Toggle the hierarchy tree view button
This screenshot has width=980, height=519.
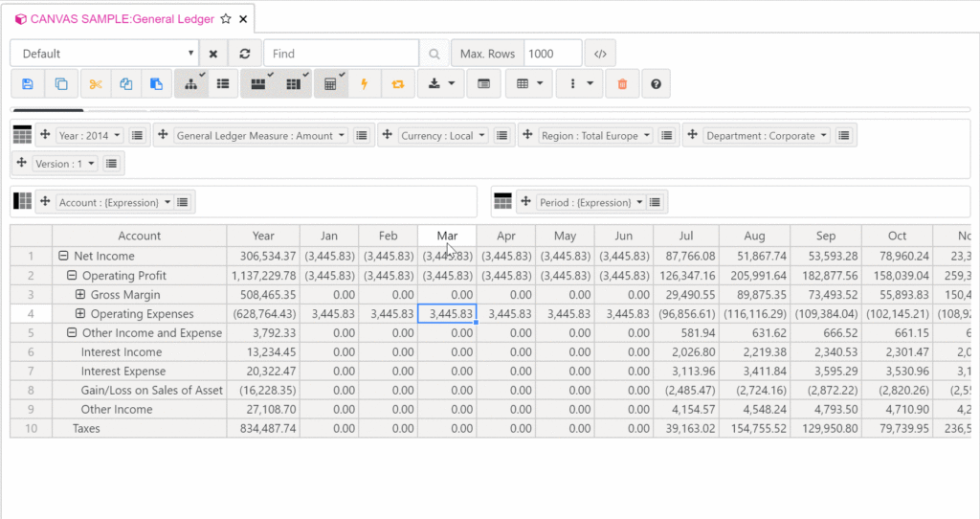tap(190, 84)
